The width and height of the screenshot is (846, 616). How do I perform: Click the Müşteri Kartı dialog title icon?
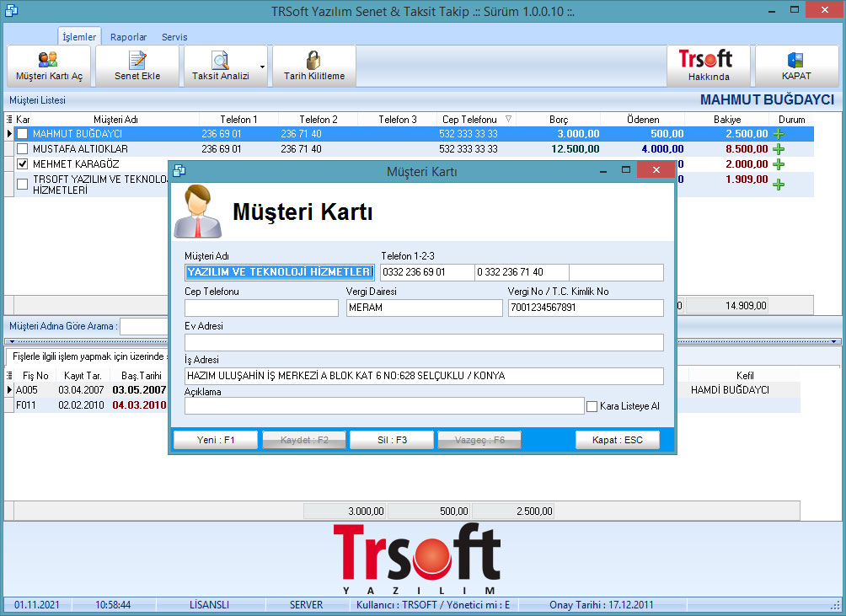tap(179, 171)
